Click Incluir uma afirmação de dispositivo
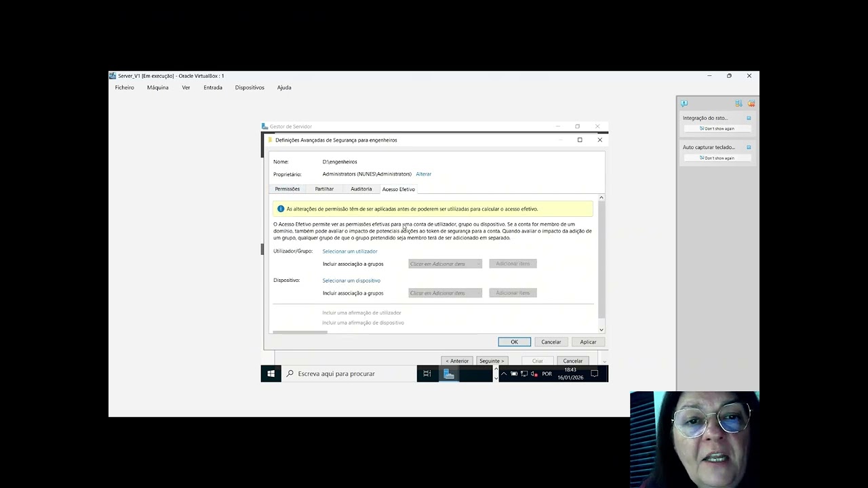This screenshot has height=488, width=868. coord(363,323)
